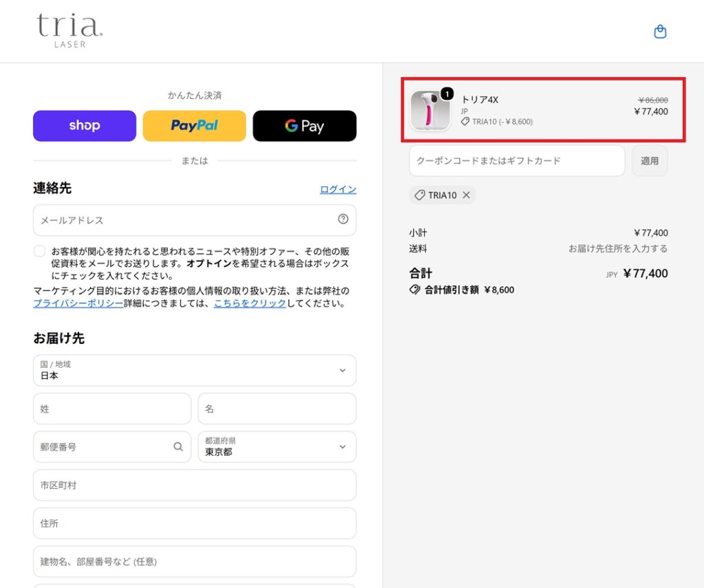Click the quantity badge on product image
Image resolution: width=704 pixels, height=588 pixels.
click(447, 94)
